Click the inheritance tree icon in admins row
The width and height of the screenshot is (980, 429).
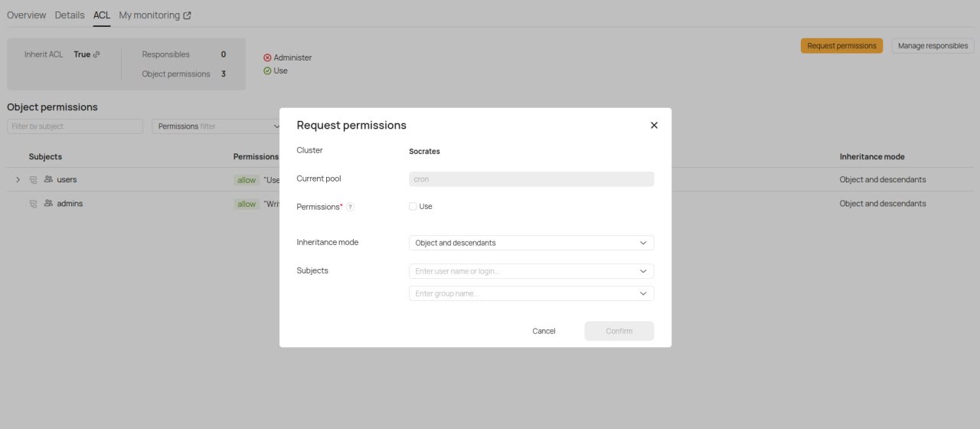point(34,204)
